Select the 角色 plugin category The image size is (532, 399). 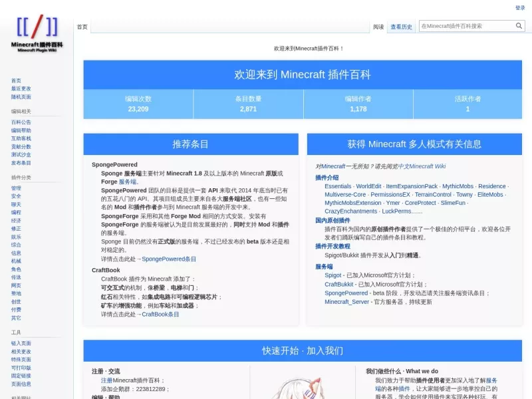tap(16, 269)
